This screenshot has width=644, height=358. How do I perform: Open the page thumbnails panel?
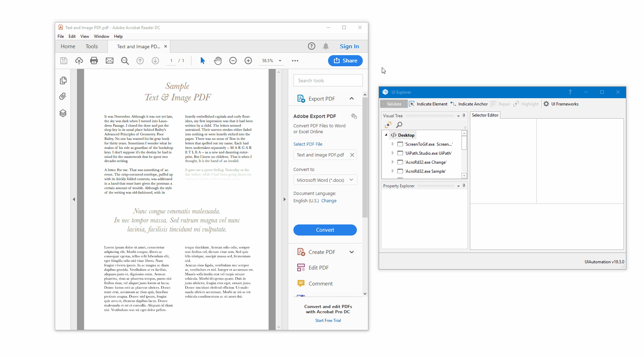pos(63,80)
